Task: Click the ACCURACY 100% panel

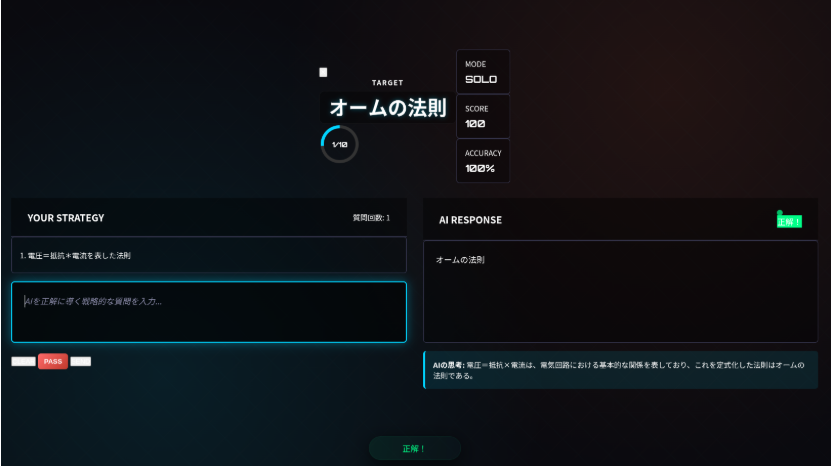Action: click(483, 161)
